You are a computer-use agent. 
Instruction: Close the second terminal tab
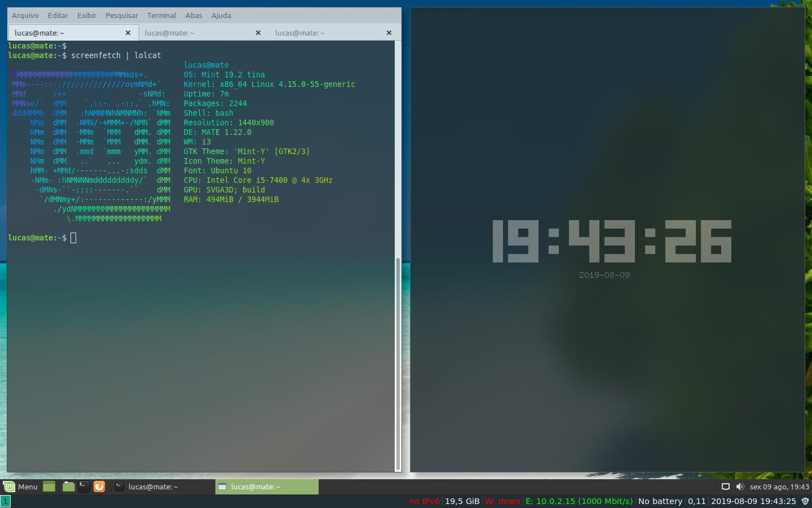[258, 33]
